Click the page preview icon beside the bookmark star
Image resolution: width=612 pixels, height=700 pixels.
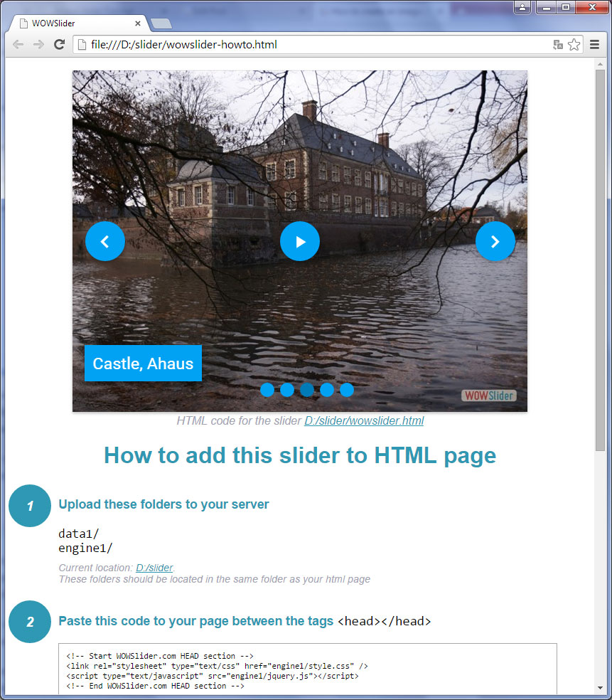(x=558, y=44)
